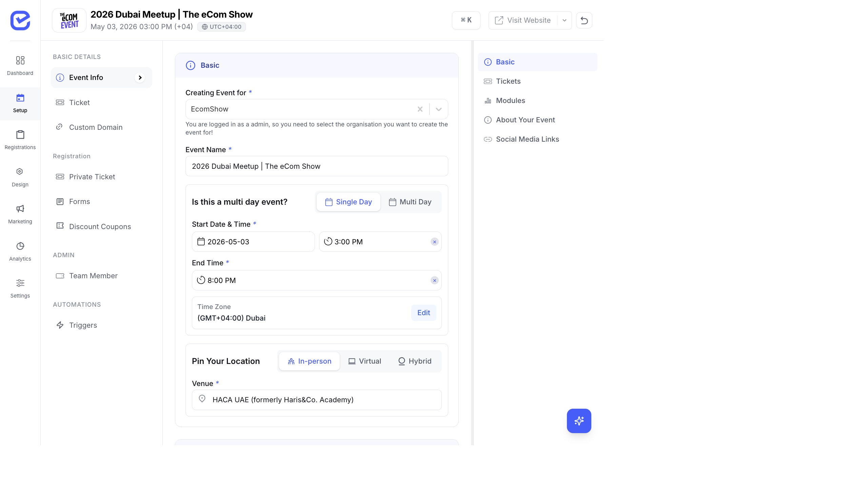This screenshot has height=488, width=868.
Task: Expand the Event Info section chevron
Action: [x=140, y=77]
